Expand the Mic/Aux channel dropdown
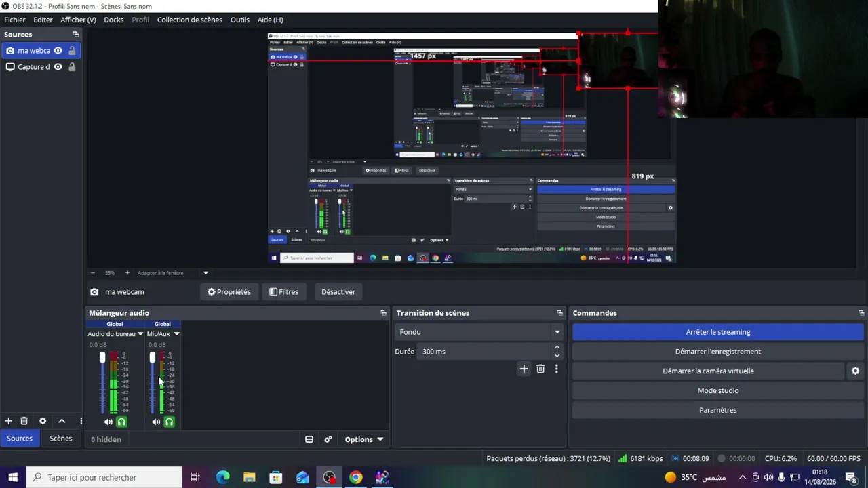868x488 pixels. coord(176,334)
